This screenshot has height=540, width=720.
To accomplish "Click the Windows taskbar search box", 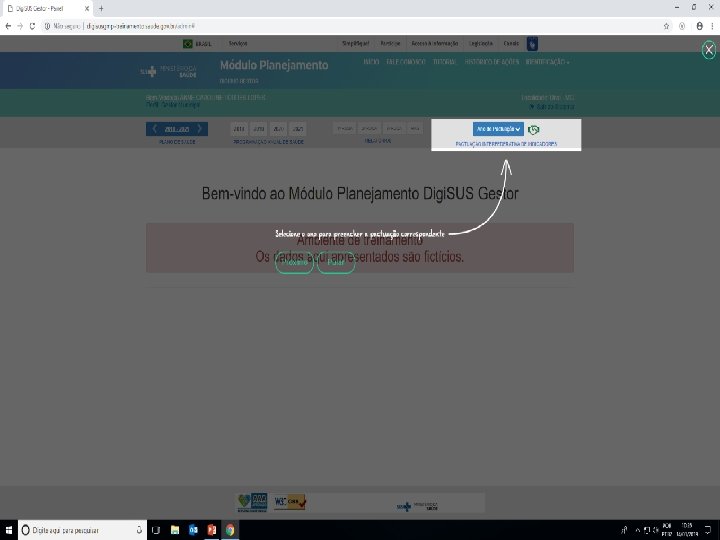I will tap(82, 530).
